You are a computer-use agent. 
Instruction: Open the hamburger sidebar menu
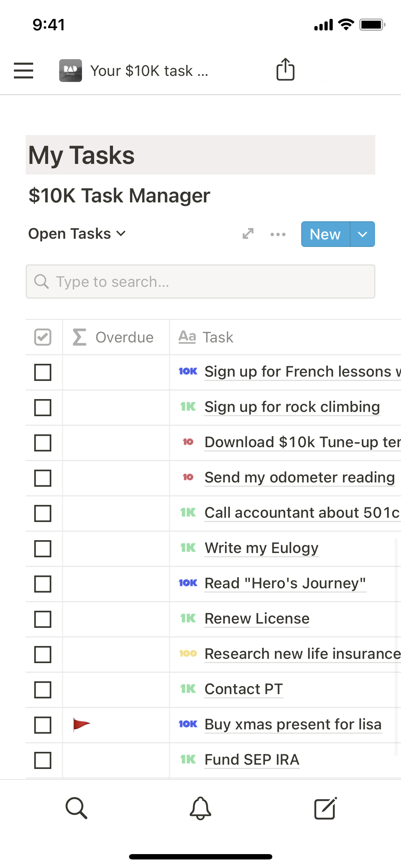coord(24,70)
